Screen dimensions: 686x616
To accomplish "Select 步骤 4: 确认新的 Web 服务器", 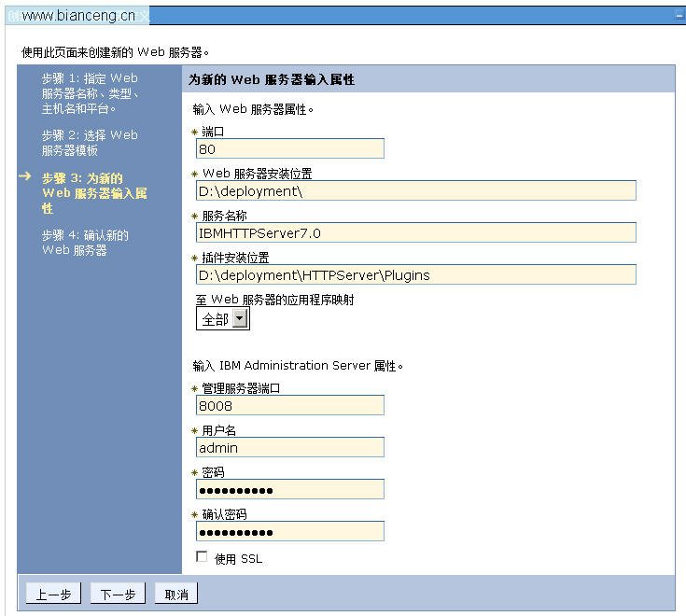I will 85,243.
